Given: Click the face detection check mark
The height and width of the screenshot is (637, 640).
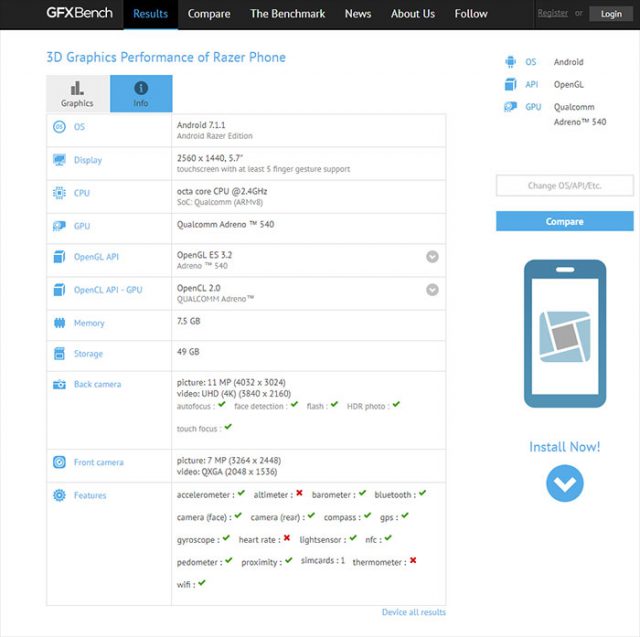Looking at the screenshot, I should [x=294, y=404].
